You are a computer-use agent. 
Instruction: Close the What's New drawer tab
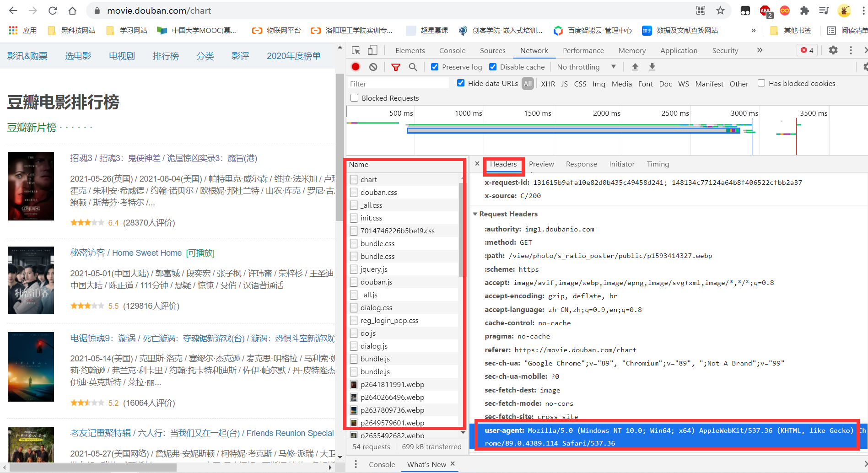[x=453, y=464]
